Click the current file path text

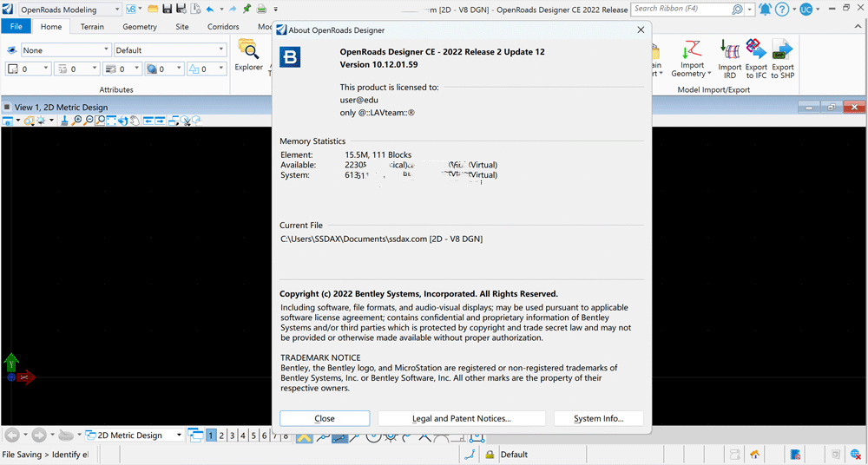point(381,239)
